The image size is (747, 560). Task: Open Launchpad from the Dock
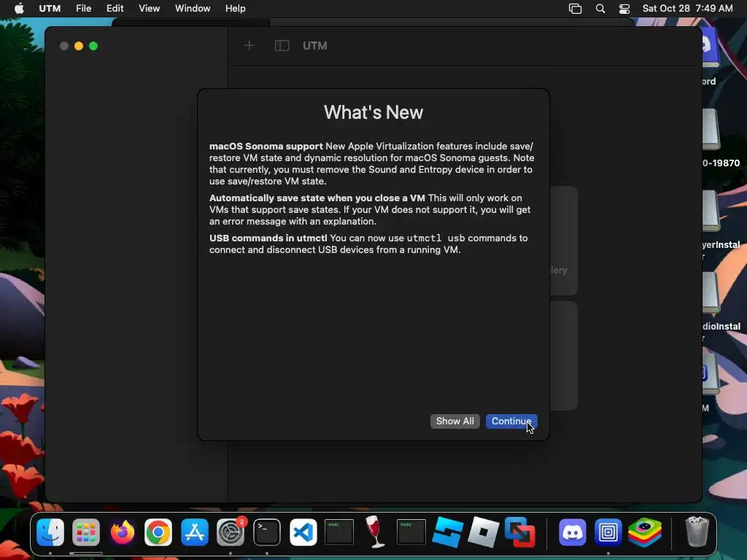click(x=86, y=532)
